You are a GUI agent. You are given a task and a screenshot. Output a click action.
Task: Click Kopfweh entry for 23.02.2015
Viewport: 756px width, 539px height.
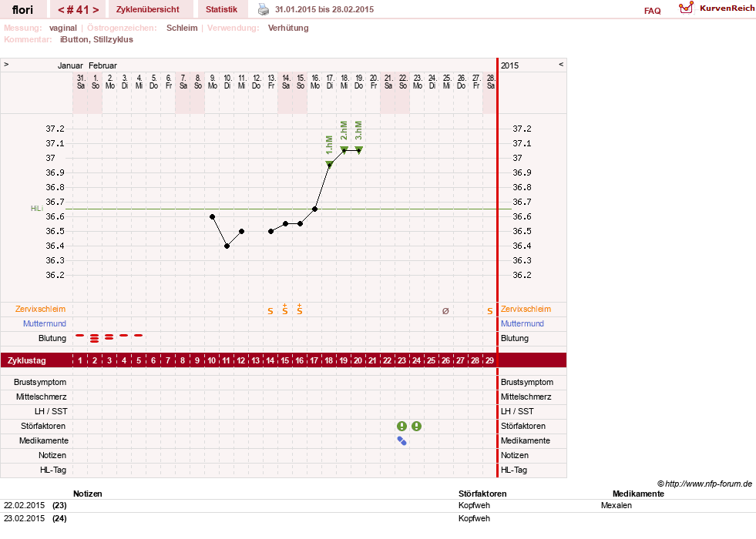(474, 518)
